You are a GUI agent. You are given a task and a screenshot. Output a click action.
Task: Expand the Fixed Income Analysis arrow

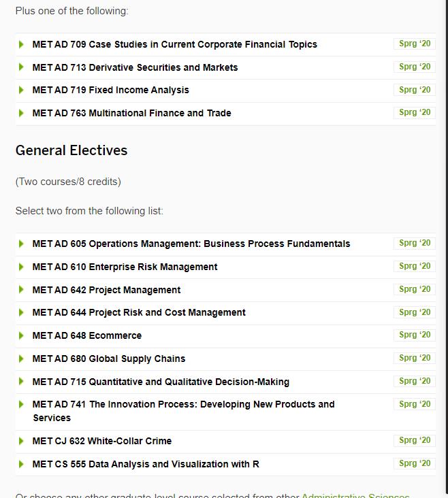[21, 90]
